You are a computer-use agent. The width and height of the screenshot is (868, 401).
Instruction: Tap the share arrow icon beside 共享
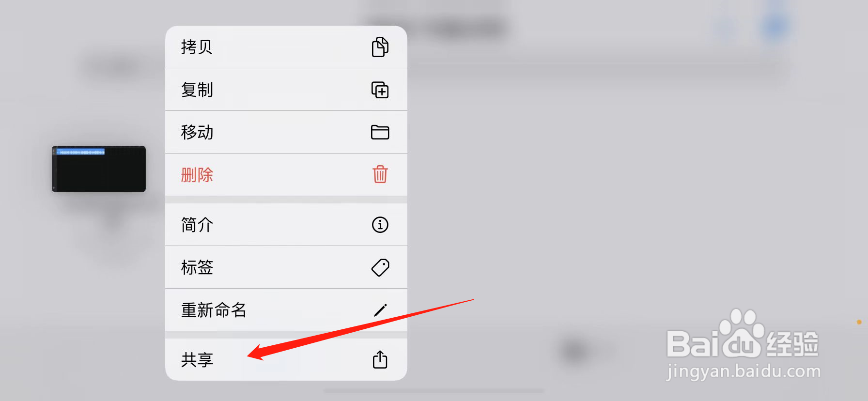[x=380, y=359]
